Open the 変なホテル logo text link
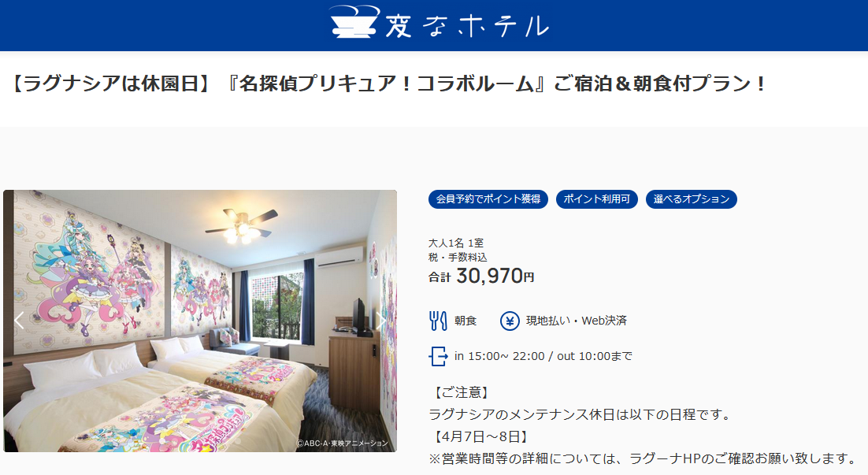The image size is (868, 475). 466,25
